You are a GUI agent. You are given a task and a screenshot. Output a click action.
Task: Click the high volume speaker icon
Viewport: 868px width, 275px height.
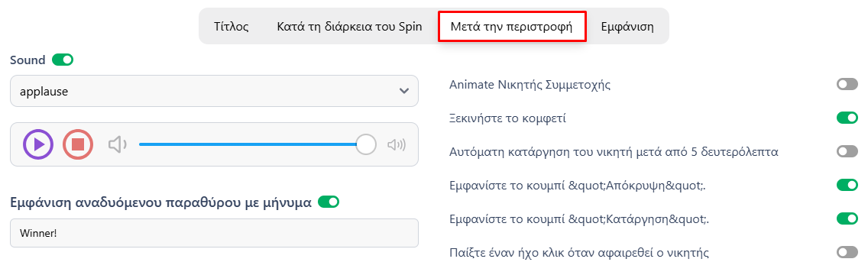click(397, 145)
